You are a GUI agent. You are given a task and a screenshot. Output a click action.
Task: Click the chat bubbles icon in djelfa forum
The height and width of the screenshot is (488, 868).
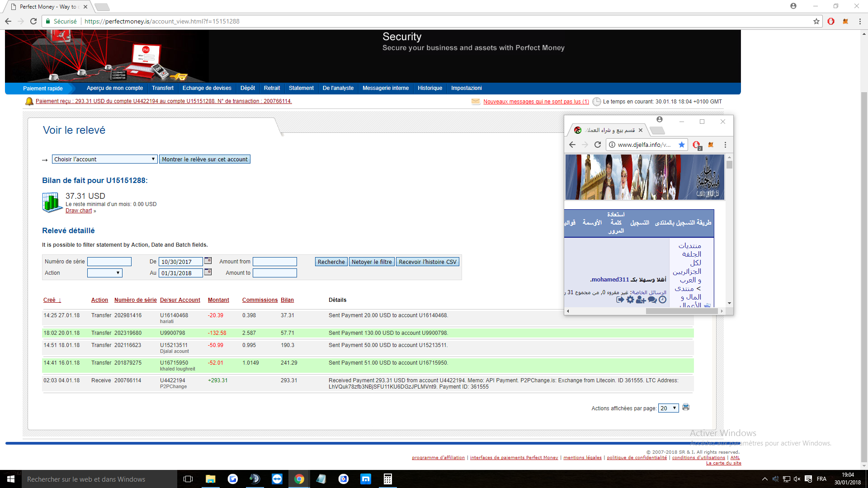click(652, 300)
